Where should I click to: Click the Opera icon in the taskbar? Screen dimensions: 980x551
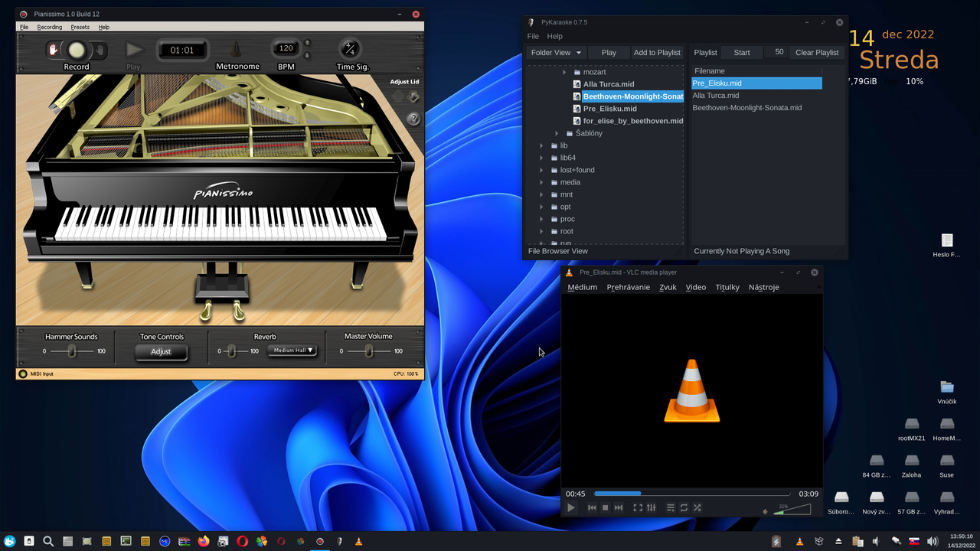(242, 541)
